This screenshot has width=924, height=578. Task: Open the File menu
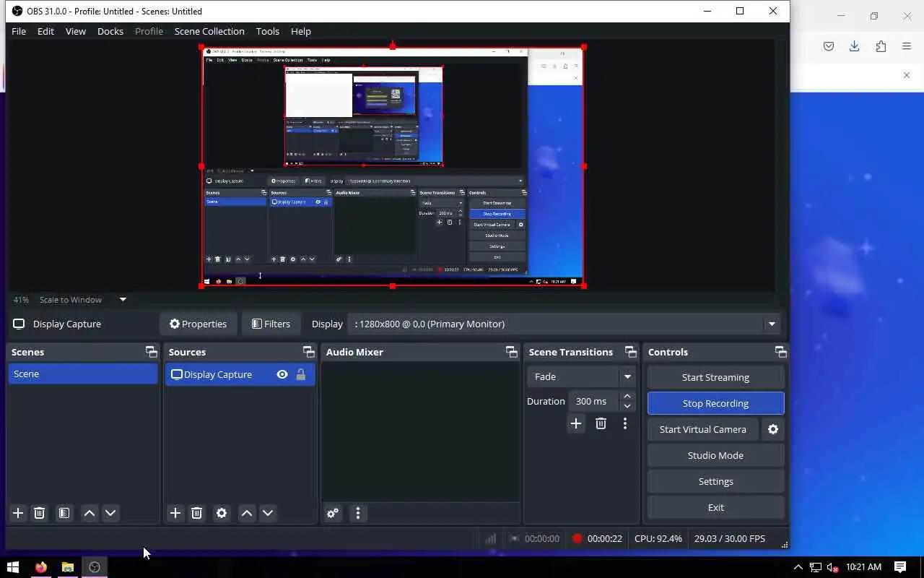pyautogui.click(x=19, y=31)
